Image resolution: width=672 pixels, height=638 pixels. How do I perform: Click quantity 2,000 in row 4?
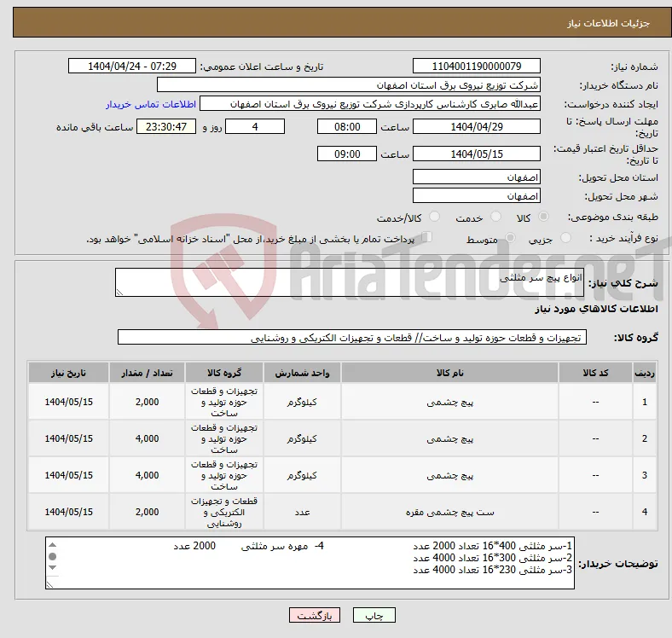click(147, 512)
